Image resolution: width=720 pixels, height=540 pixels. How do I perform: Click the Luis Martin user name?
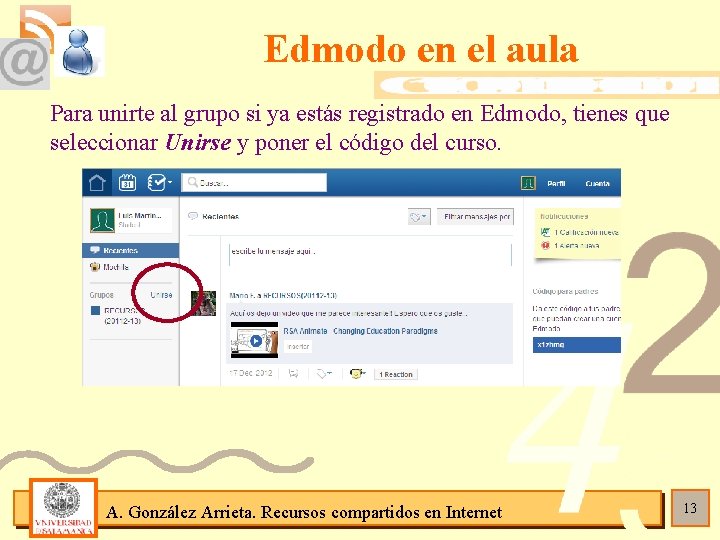tap(140, 215)
